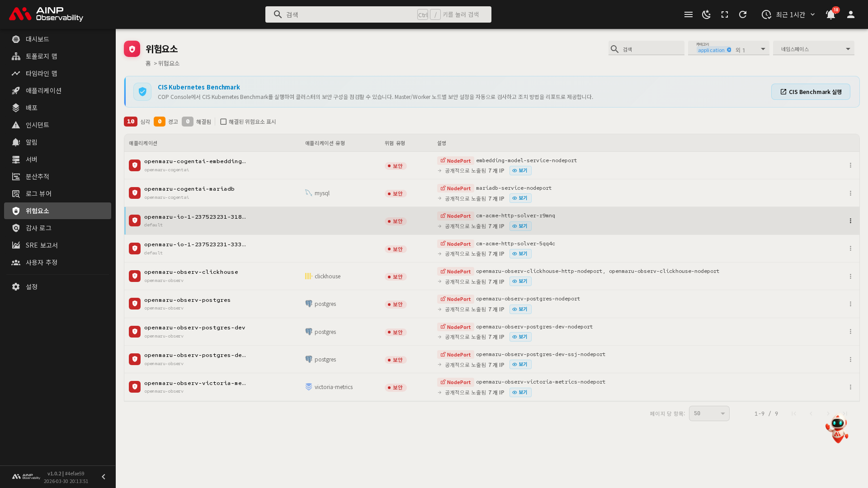Open the hamburger menu icon in header

click(689, 14)
